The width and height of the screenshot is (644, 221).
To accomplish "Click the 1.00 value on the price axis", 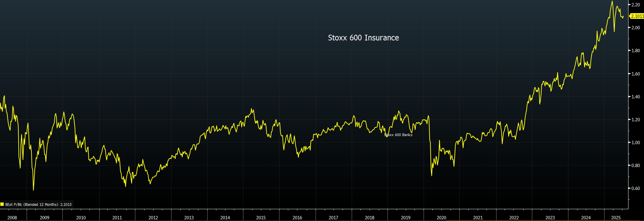I will pos(636,143).
